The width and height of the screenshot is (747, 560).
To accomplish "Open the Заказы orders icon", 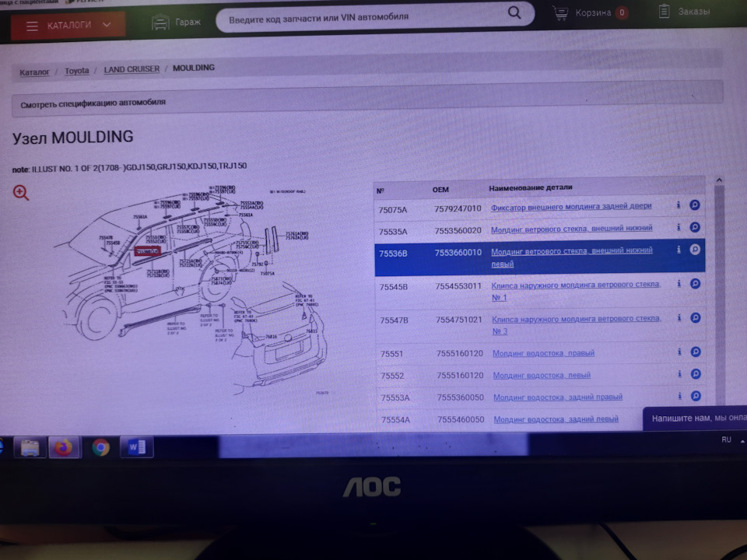I will (x=665, y=11).
